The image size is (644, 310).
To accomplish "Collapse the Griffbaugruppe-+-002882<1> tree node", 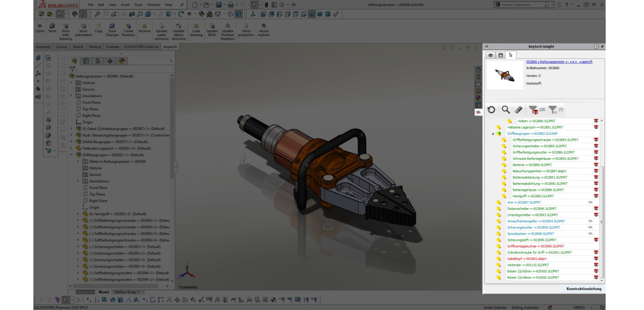I will tap(71, 155).
